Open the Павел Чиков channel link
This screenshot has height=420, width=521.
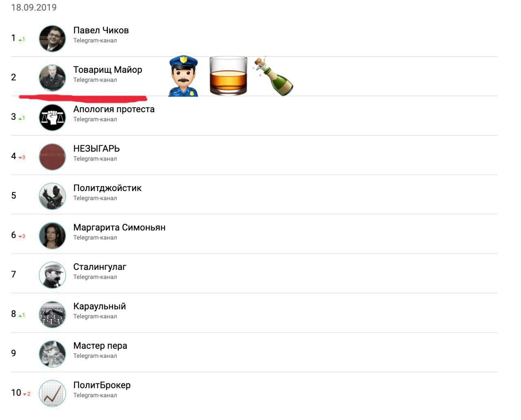(101, 30)
